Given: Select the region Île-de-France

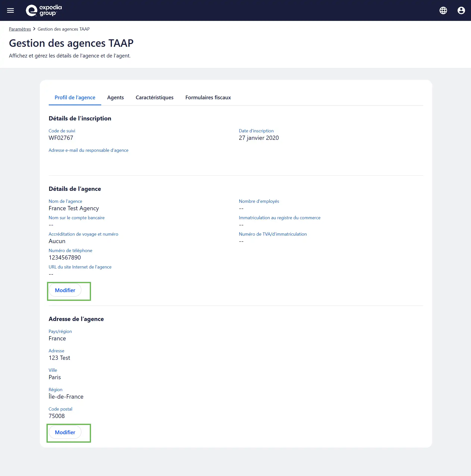Looking at the screenshot, I should click(66, 396).
